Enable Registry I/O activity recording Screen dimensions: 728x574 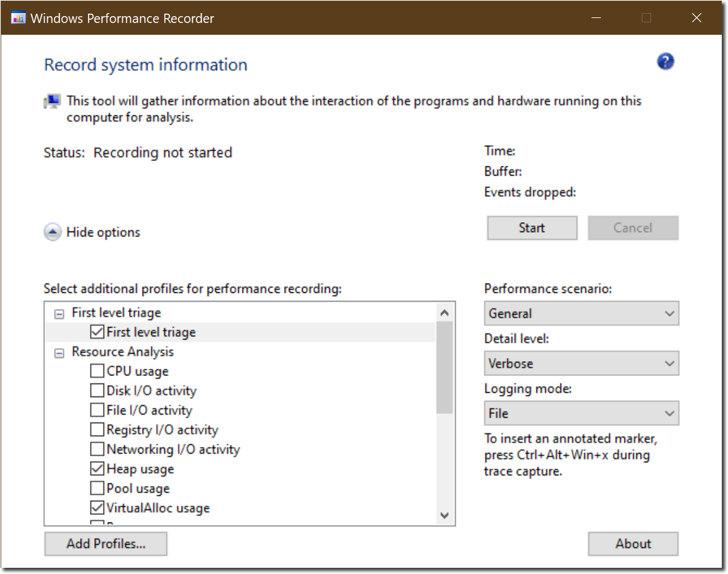click(x=97, y=430)
